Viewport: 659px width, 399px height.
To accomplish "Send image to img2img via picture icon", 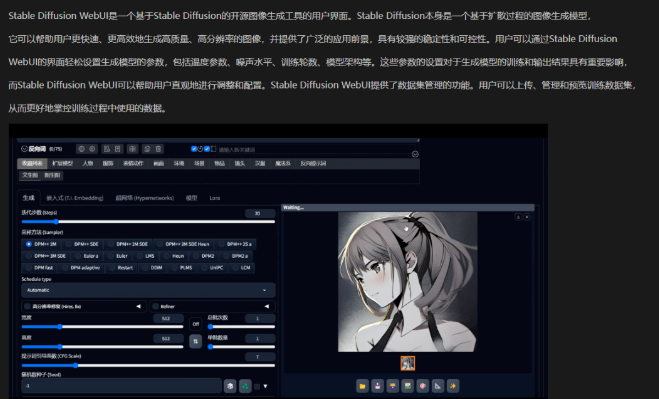I will tap(408, 386).
